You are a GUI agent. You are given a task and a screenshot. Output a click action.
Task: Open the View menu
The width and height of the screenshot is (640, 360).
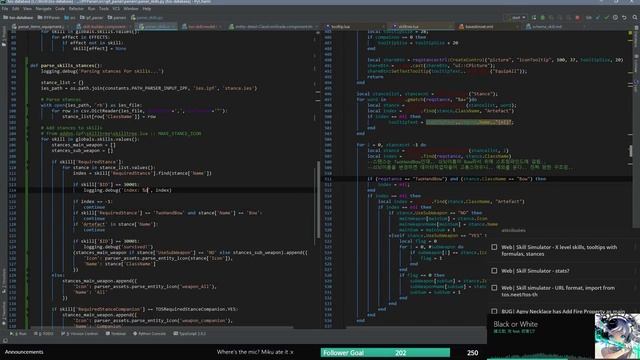tap(27, 9)
